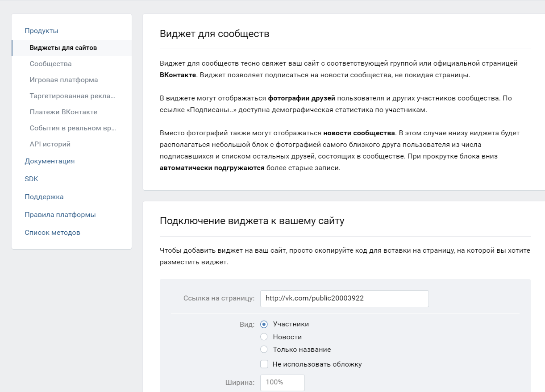Open Виджеты для сайтов sidebar item

click(63, 48)
